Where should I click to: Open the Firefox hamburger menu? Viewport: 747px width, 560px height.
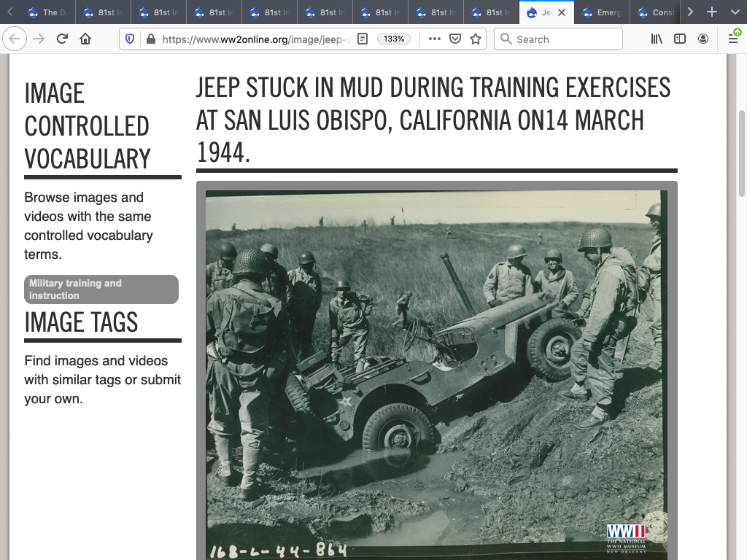click(733, 39)
